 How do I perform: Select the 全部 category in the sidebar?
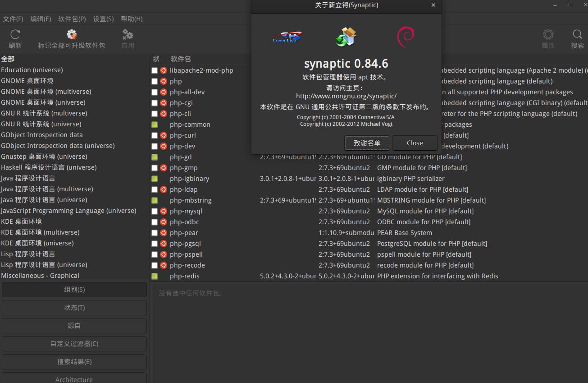point(8,59)
